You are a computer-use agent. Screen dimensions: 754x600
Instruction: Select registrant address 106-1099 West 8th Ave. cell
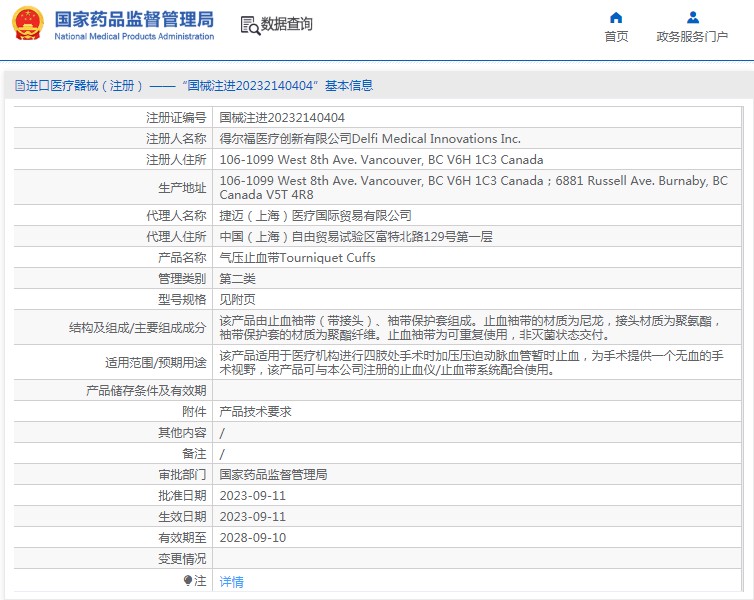point(381,160)
